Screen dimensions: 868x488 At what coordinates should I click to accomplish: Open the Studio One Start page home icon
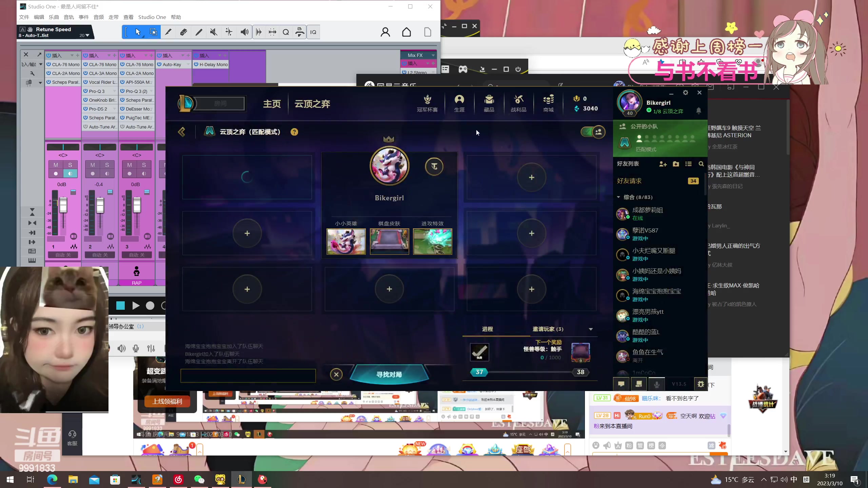[407, 32]
